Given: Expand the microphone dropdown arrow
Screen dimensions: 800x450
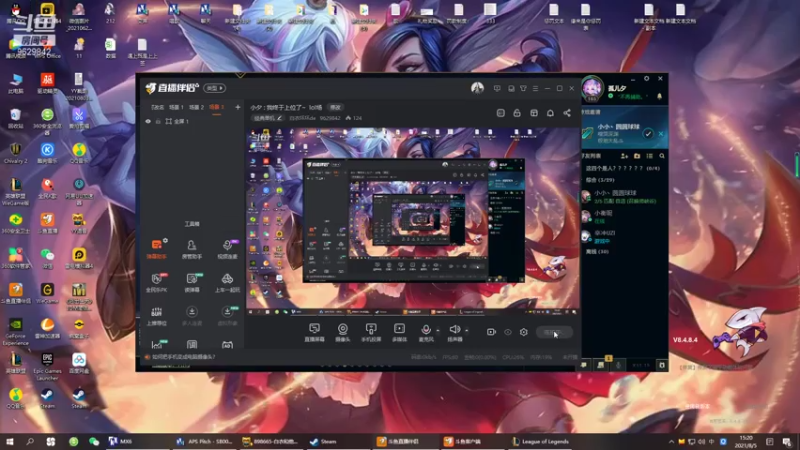Looking at the screenshot, I should click(x=438, y=331).
